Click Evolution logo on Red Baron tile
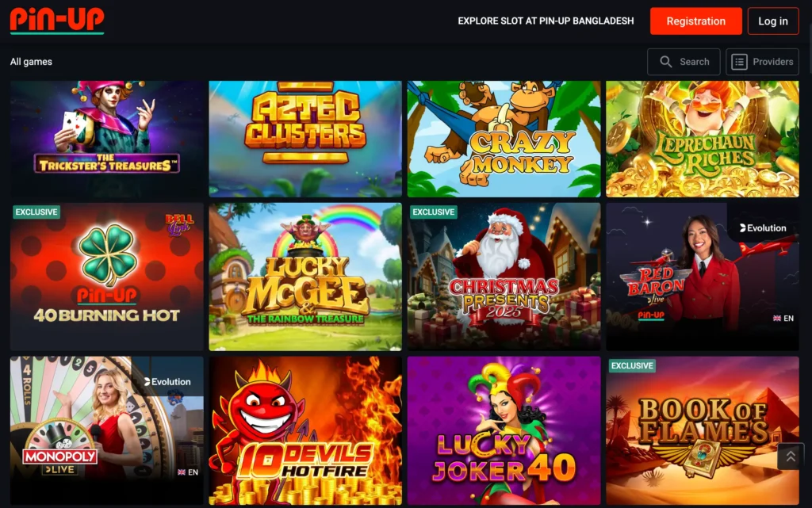This screenshot has height=508, width=812. tap(763, 228)
